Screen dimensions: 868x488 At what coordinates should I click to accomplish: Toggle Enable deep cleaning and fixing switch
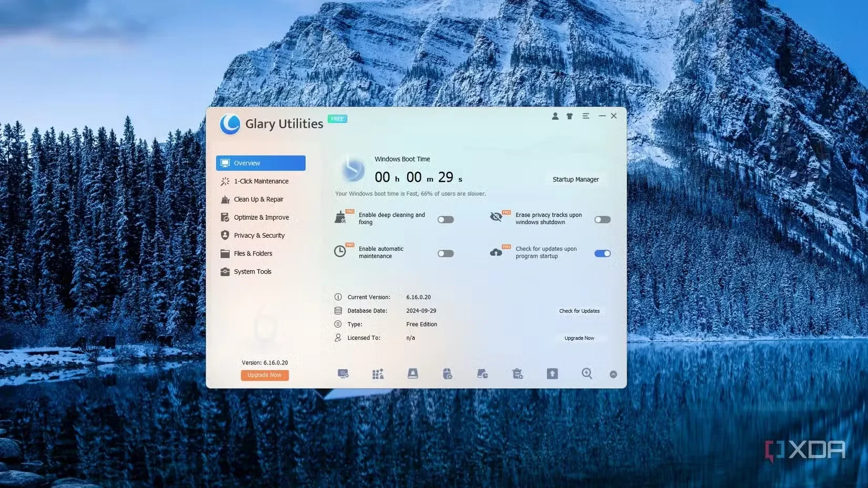coord(446,220)
